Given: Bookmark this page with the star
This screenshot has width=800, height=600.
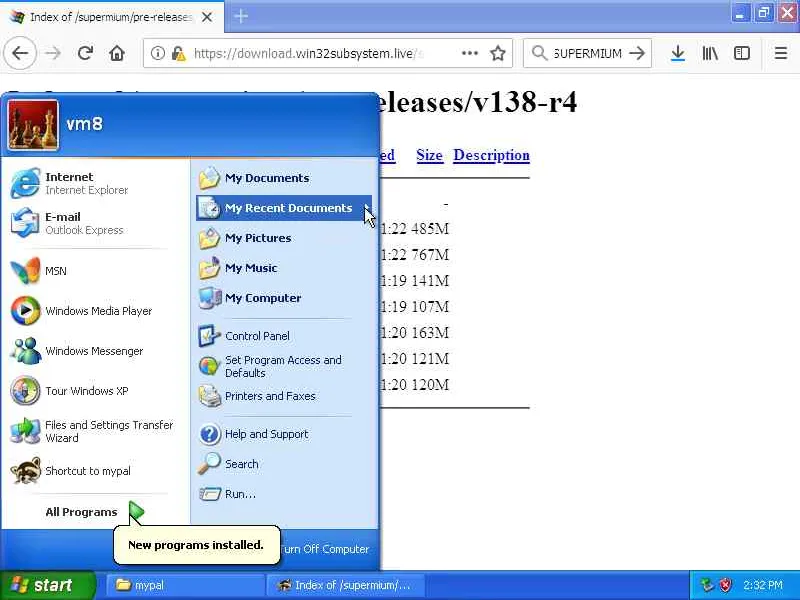Looking at the screenshot, I should [497, 53].
